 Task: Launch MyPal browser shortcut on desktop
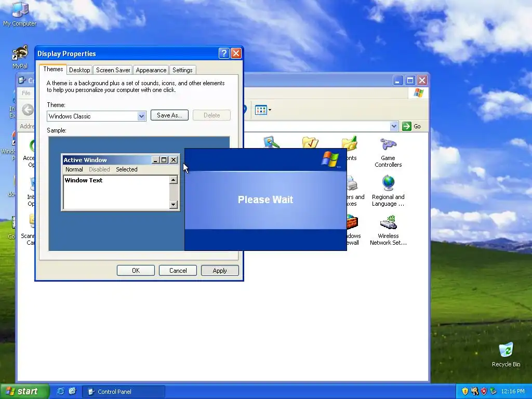20,57
